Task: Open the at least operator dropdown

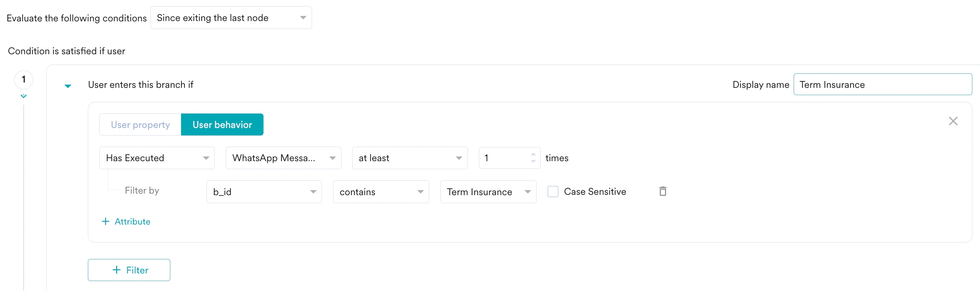Action: point(410,158)
